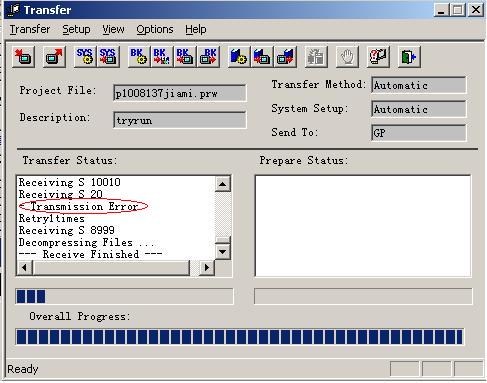Click the grayed hand stop icon

coord(347,57)
